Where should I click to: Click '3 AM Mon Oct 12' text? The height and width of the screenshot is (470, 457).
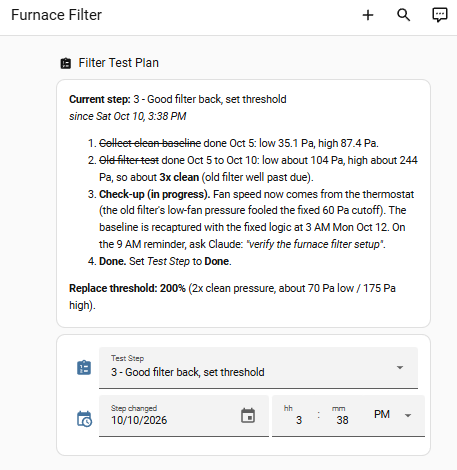click(x=347, y=227)
